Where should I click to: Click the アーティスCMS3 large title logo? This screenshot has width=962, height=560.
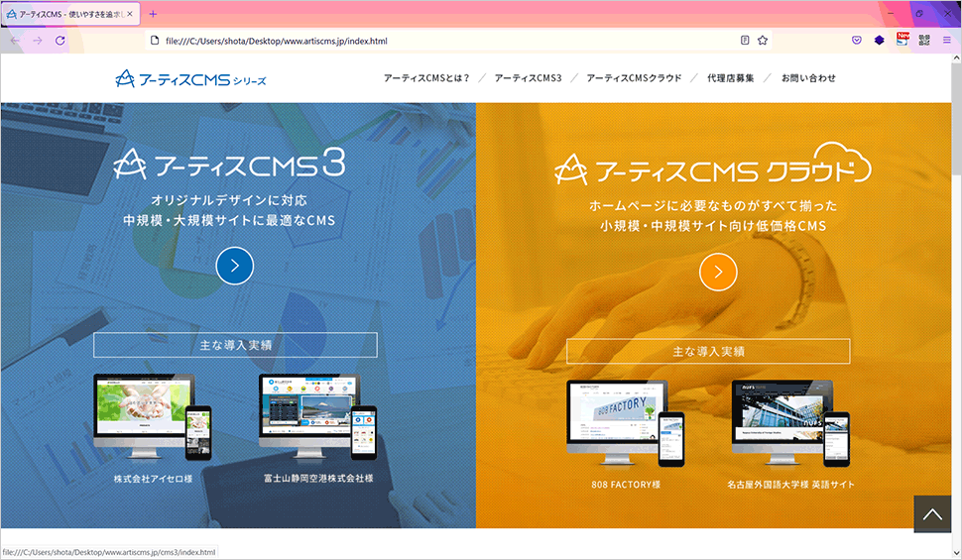click(x=229, y=164)
